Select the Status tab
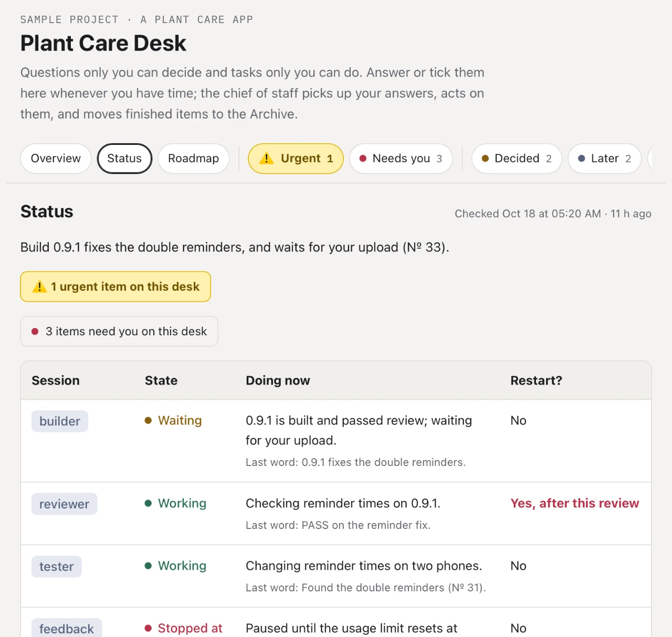Screen dimensions: 672x637 coord(124,158)
